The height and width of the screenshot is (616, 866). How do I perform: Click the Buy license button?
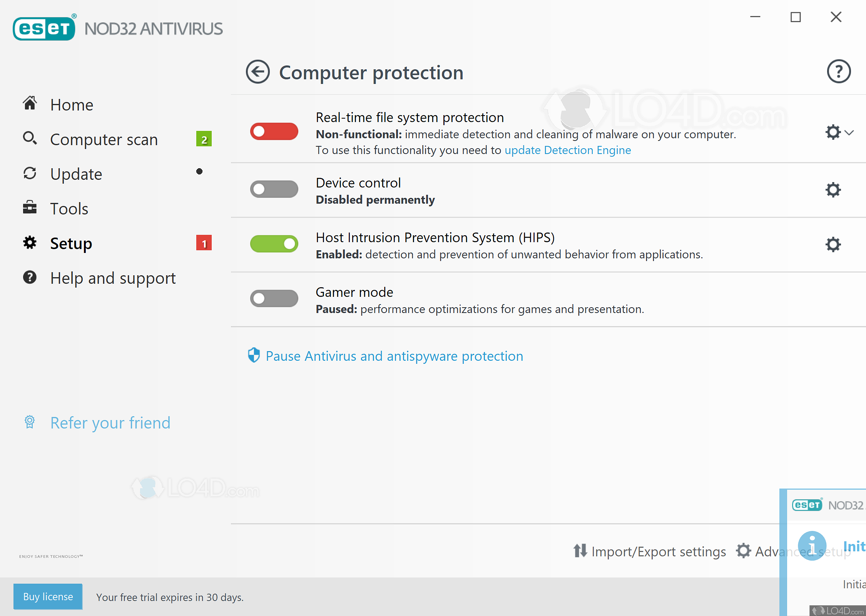pyautogui.click(x=48, y=597)
